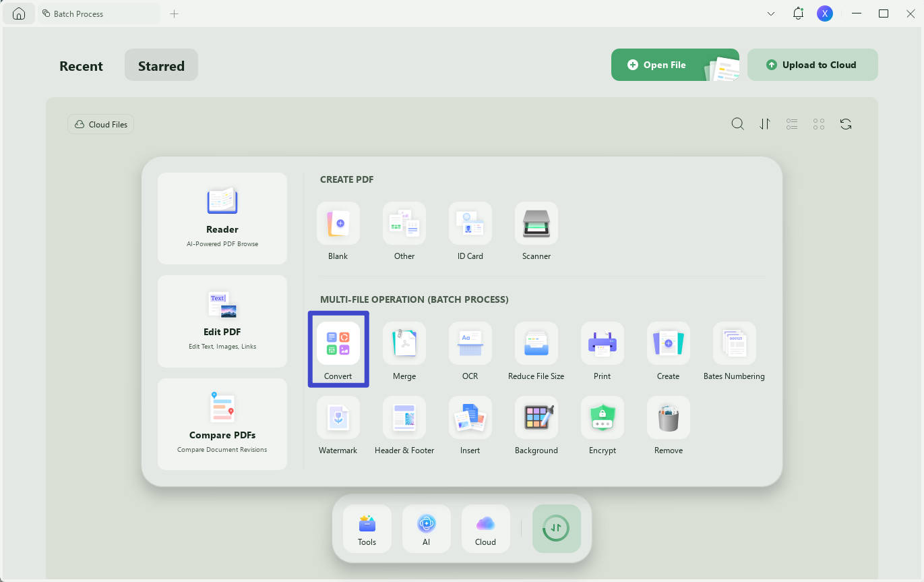Screen dimensions: 924x582
Task: Open the Merge batch tool
Action: [404, 351]
